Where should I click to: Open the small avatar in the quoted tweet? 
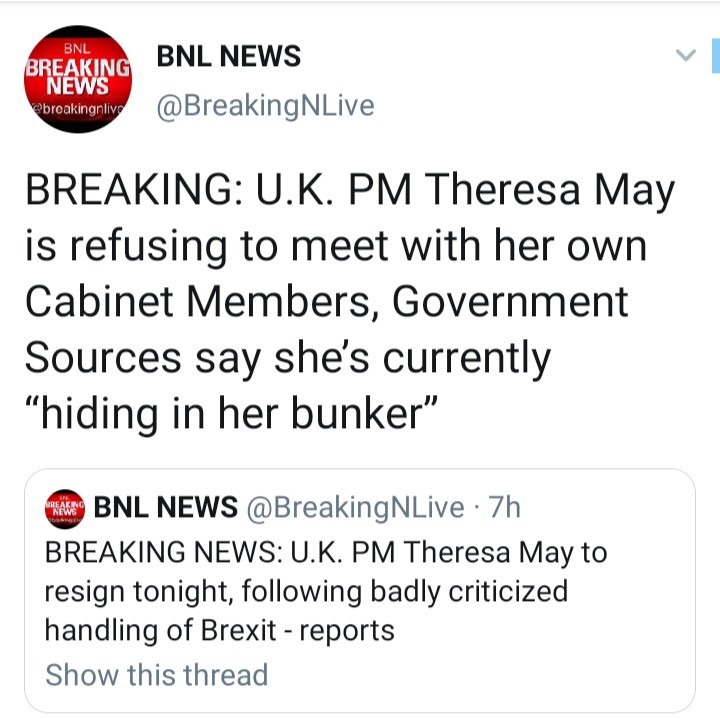click(x=66, y=509)
